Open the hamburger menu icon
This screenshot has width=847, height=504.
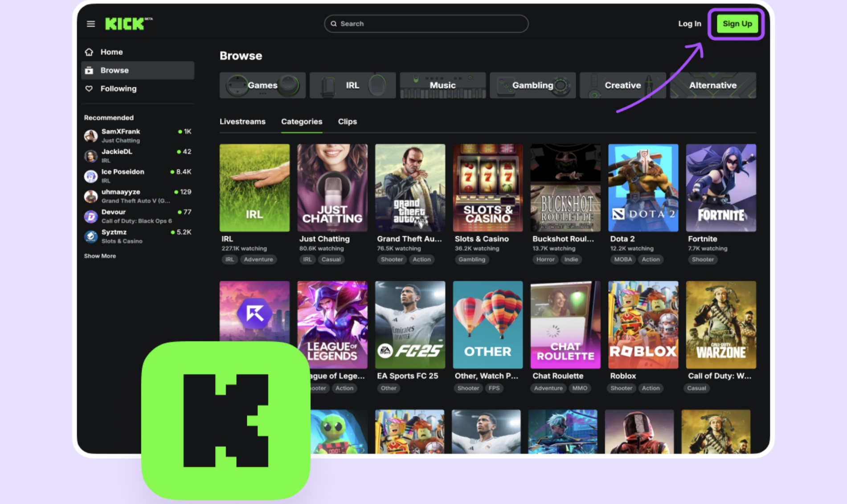[91, 24]
